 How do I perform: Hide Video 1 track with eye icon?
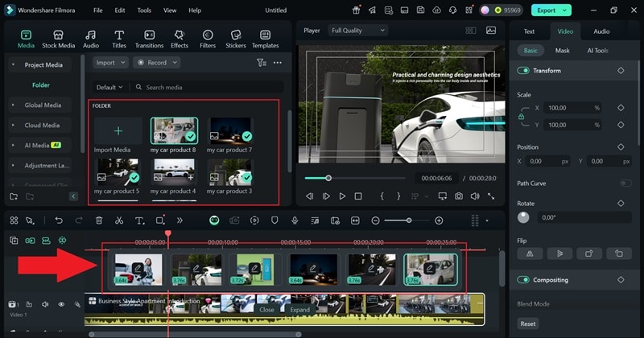pos(61,304)
